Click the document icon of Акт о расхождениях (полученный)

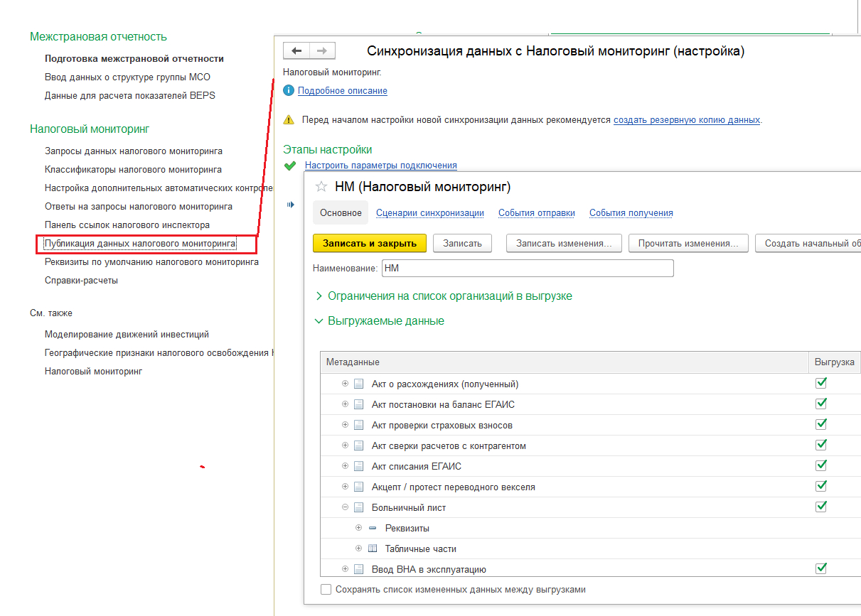pyautogui.click(x=359, y=384)
